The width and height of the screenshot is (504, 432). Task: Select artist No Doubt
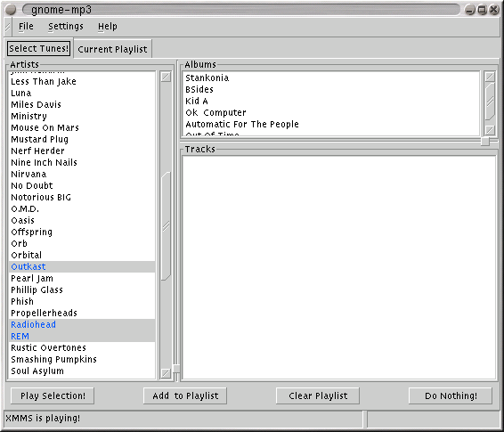coord(82,186)
